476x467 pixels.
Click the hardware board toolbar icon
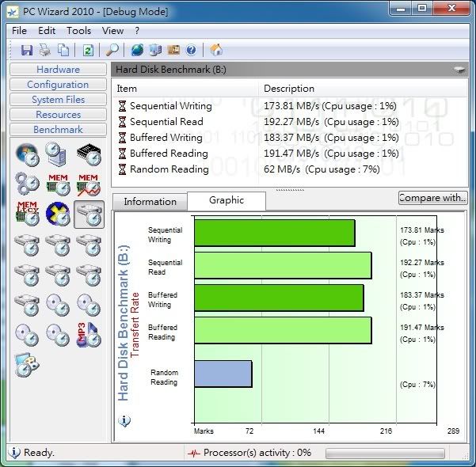(173, 50)
